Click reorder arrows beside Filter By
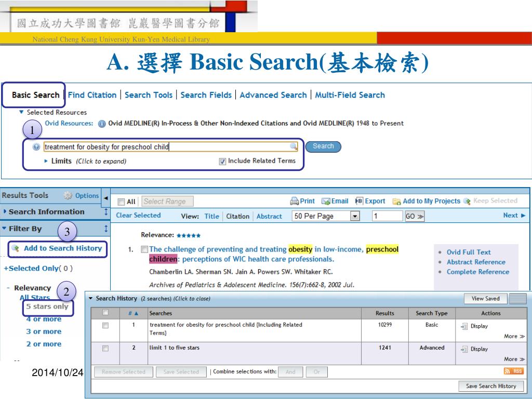 pyautogui.click(x=106, y=229)
